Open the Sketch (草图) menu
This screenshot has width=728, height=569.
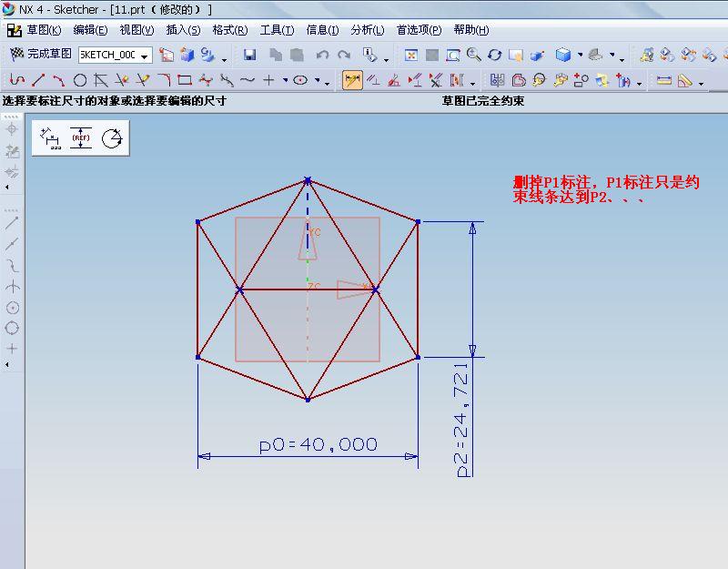(44, 30)
